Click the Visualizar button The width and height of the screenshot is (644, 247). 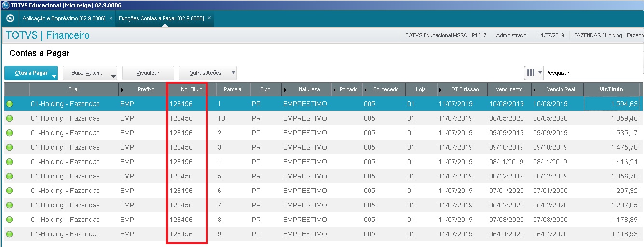tap(148, 73)
